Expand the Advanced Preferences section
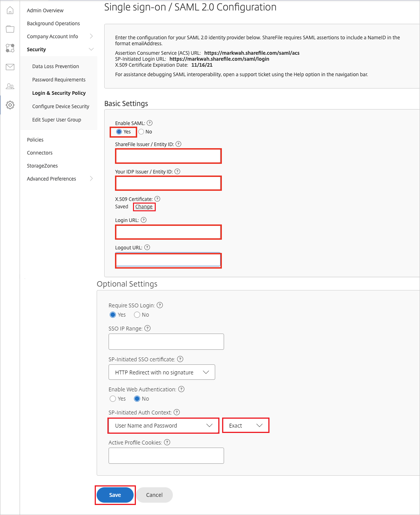Viewport: 420px width, 515px height. click(51, 179)
